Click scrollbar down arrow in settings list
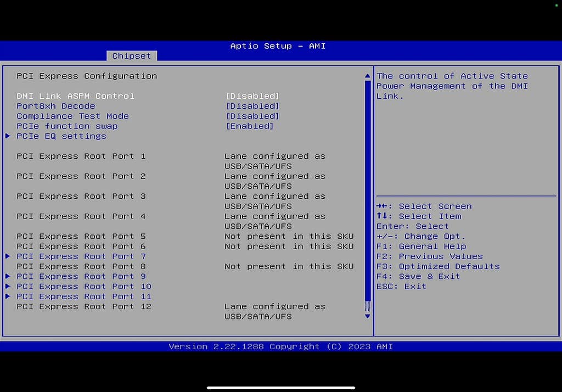The image size is (562, 392). click(368, 316)
